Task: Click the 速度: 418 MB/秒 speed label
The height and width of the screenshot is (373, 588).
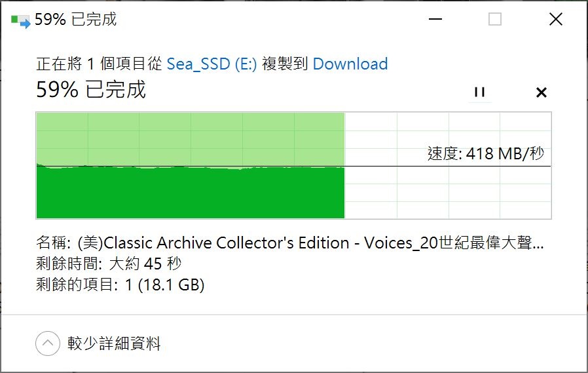Action: click(x=486, y=153)
